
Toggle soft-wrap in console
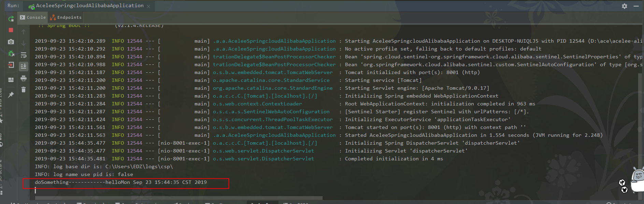tap(24, 55)
